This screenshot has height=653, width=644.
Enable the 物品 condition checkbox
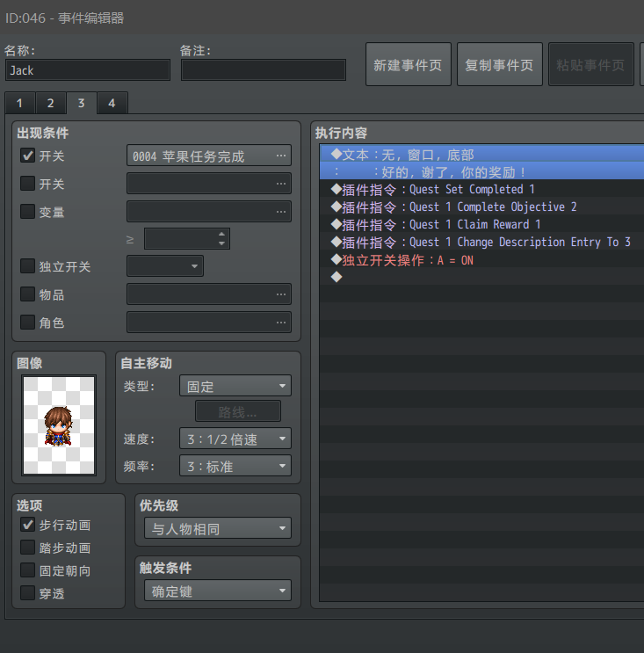point(28,294)
